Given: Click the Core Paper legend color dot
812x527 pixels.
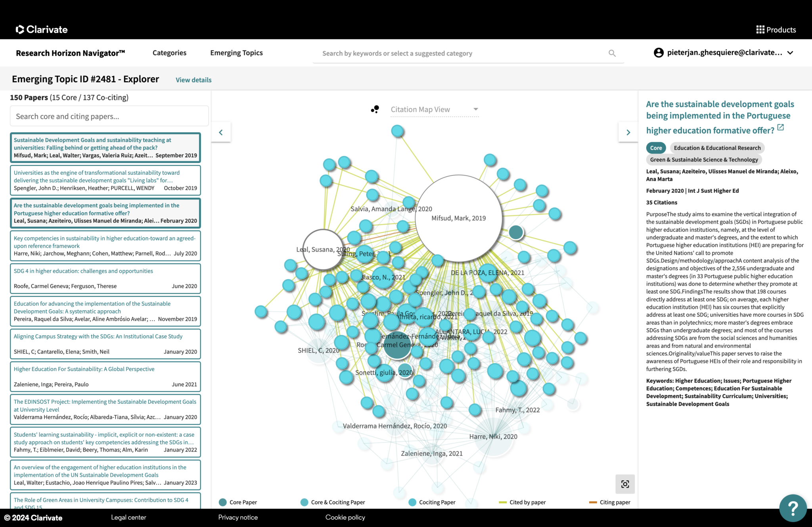Looking at the screenshot, I should [x=223, y=502].
